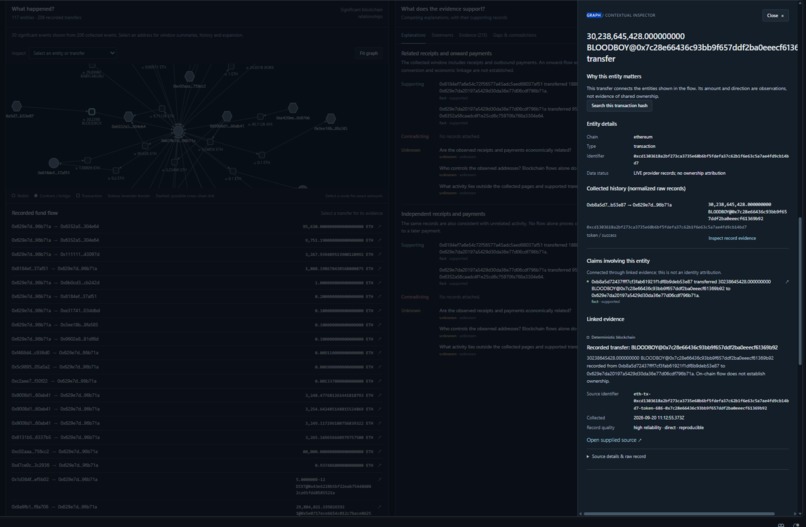Screen dimensions: 806x527
Task: Click 'What does the evidence support?' heading
Action: pyautogui.click(x=443, y=9)
